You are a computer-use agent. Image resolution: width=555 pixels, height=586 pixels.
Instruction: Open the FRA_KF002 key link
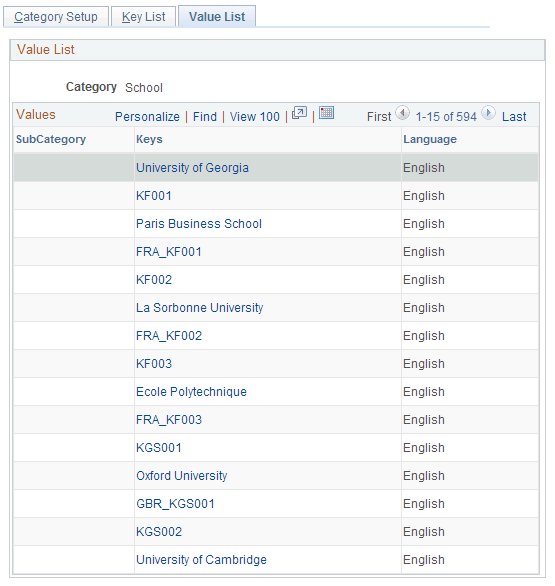tap(169, 336)
